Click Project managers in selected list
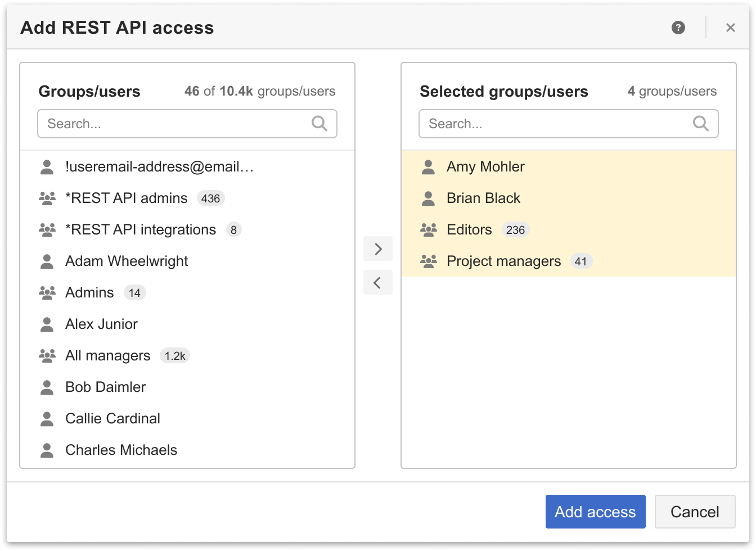The height and width of the screenshot is (551, 756). pos(503,261)
